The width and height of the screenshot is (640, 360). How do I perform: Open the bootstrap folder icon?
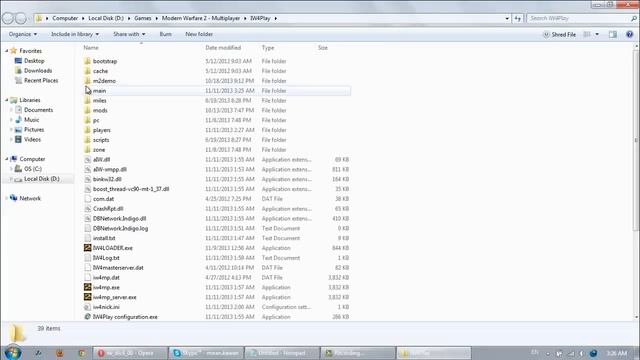point(87,61)
